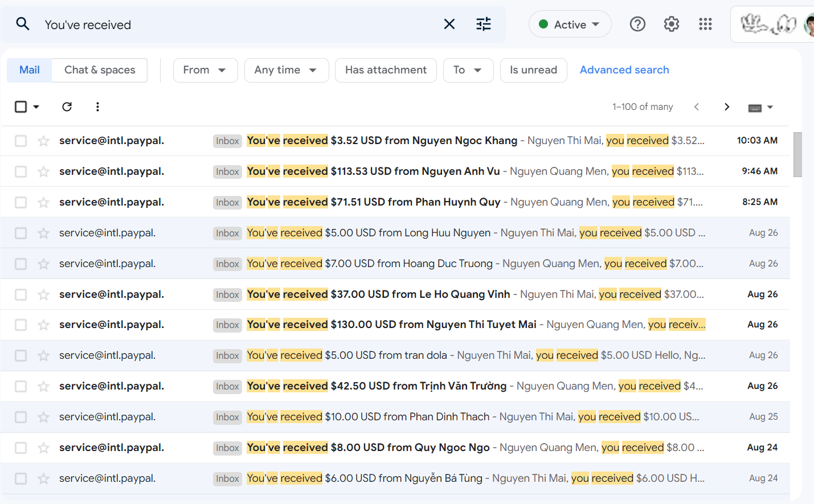Expand the To filter dropdown
This screenshot has height=504, width=814.
(x=468, y=70)
